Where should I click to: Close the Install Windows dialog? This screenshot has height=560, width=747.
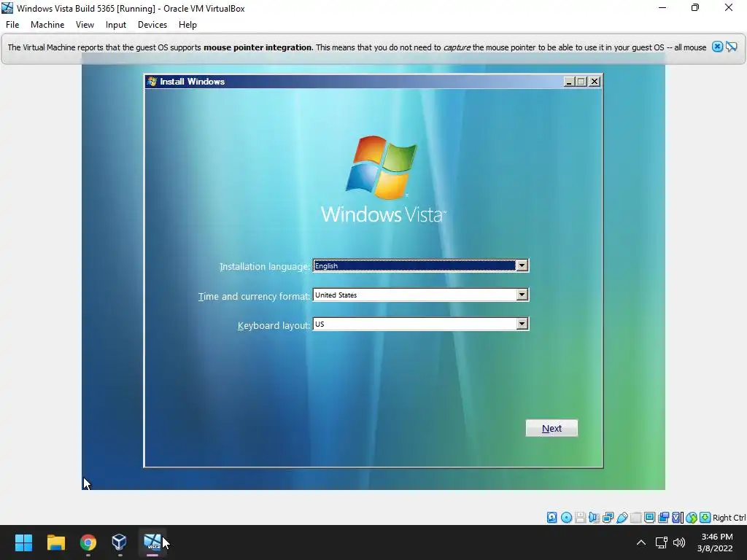click(x=595, y=82)
